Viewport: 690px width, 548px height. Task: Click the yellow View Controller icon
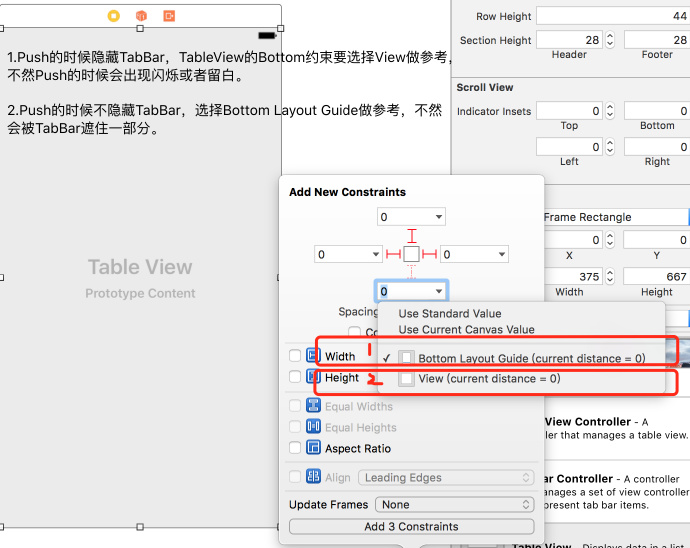pyautogui.click(x=114, y=16)
